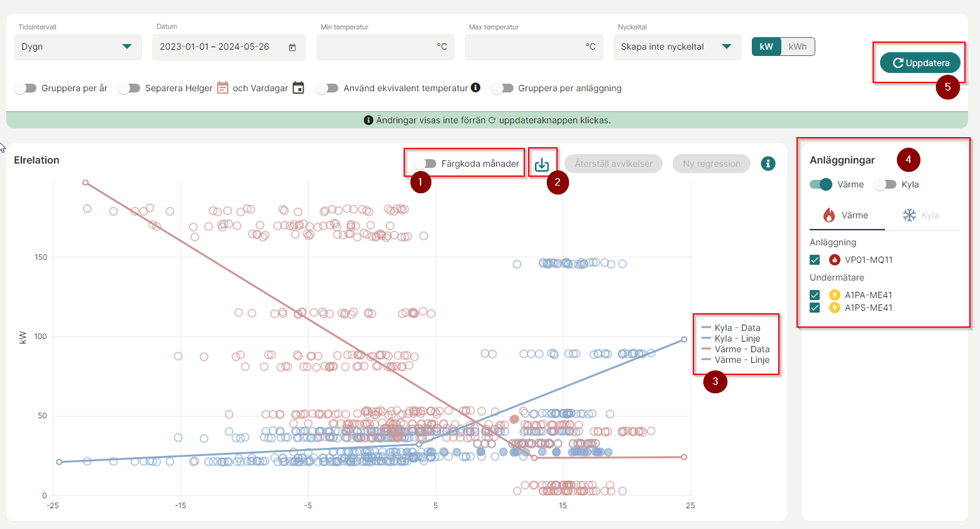The image size is (980, 529).
Task: Uncheck the A1PS-ME41 submeter checkbox
Action: [815, 308]
